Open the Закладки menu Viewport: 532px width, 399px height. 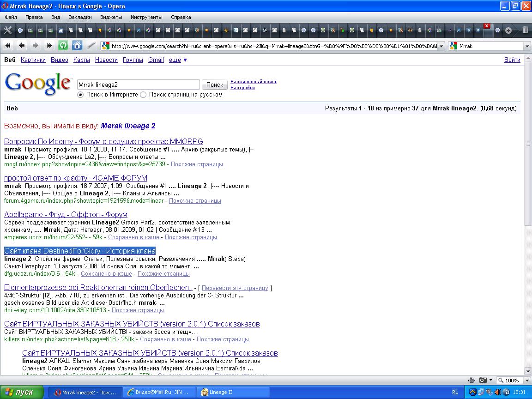(80, 17)
